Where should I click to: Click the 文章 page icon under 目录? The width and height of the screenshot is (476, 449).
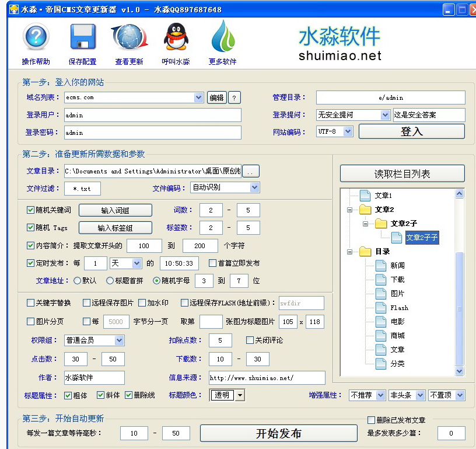(x=381, y=349)
